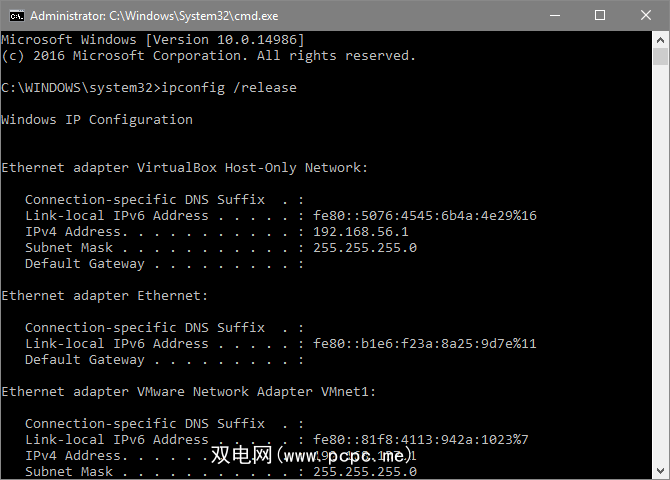
Task: Click the Microsoft Windows version line
Action: coord(153,40)
